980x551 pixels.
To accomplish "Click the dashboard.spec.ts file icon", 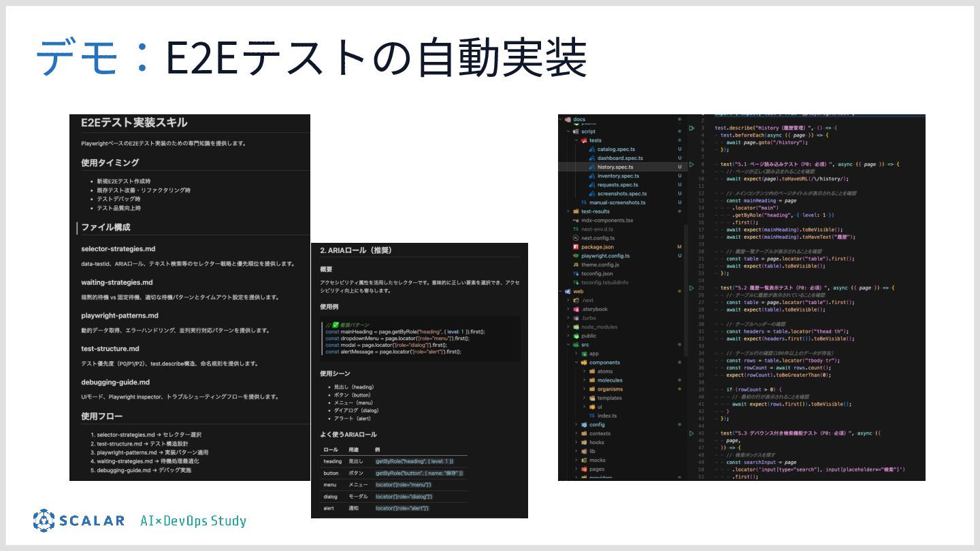I will pyautogui.click(x=592, y=158).
